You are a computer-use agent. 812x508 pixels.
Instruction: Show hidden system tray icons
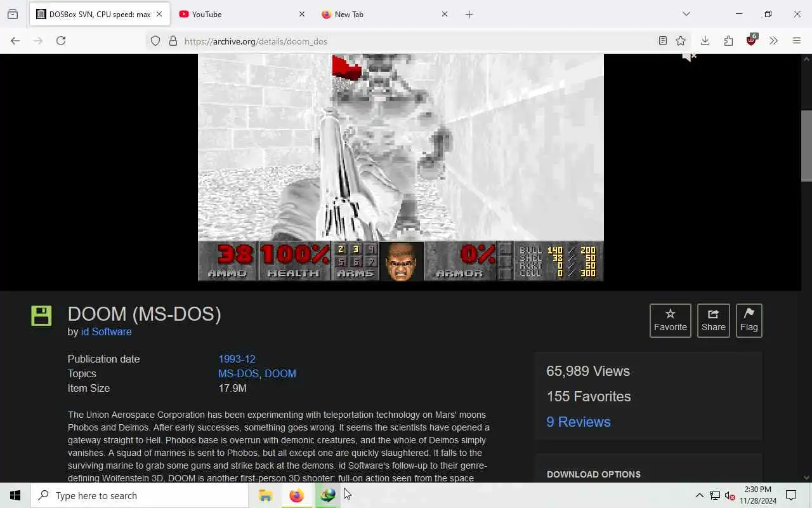(x=699, y=495)
